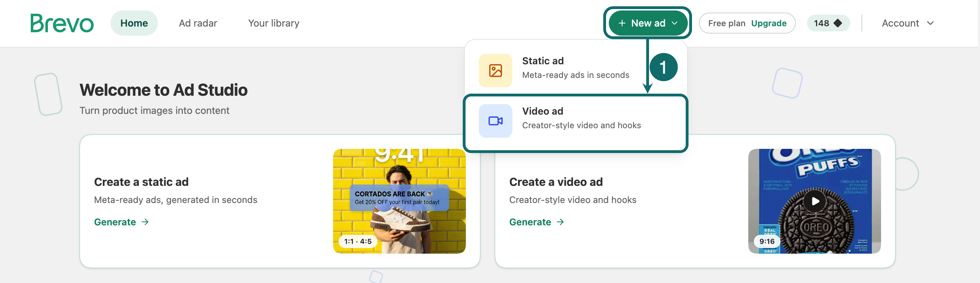Open the Account dropdown

[908, 23]
